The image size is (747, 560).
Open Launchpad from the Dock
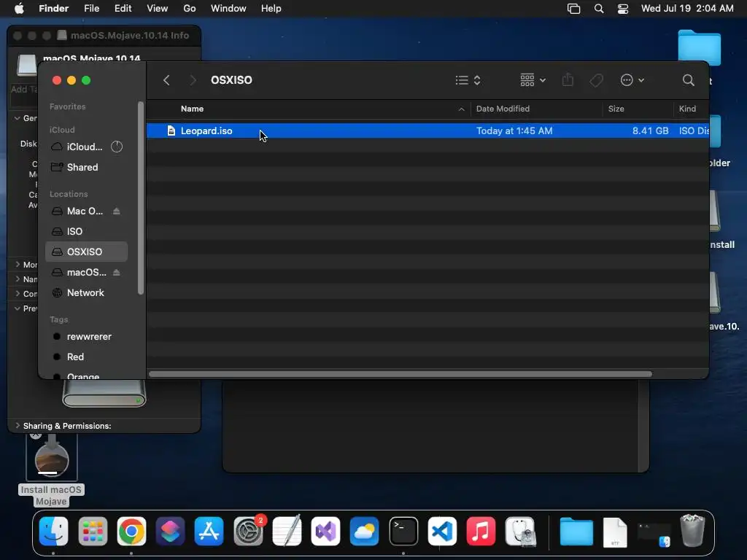[93, 531]
